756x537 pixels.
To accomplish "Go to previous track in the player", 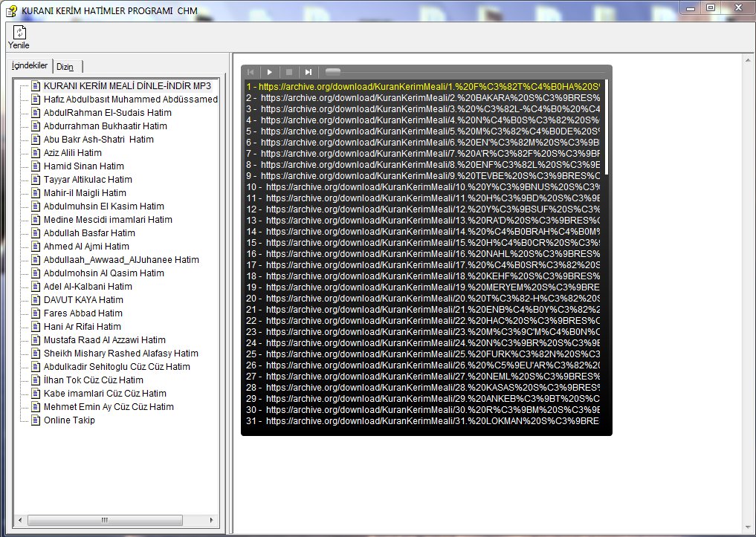I will 251,72.
